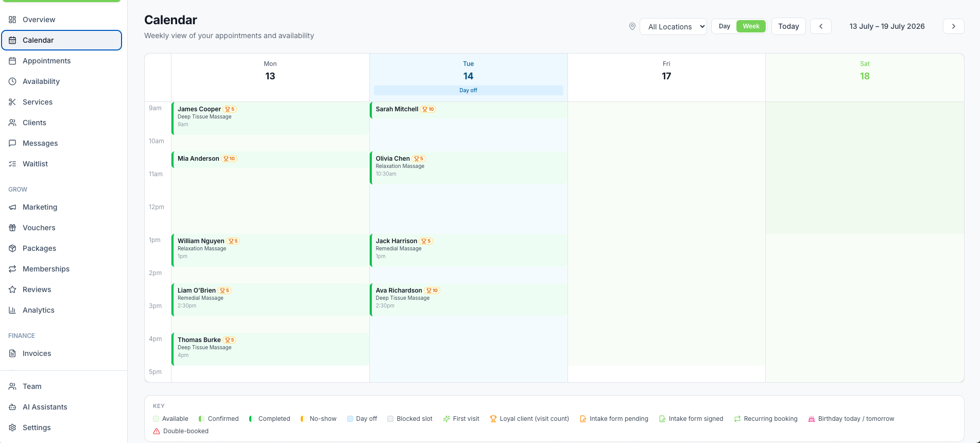
Task: Click the Reviews star icon
Action: (x=12, y=289)
